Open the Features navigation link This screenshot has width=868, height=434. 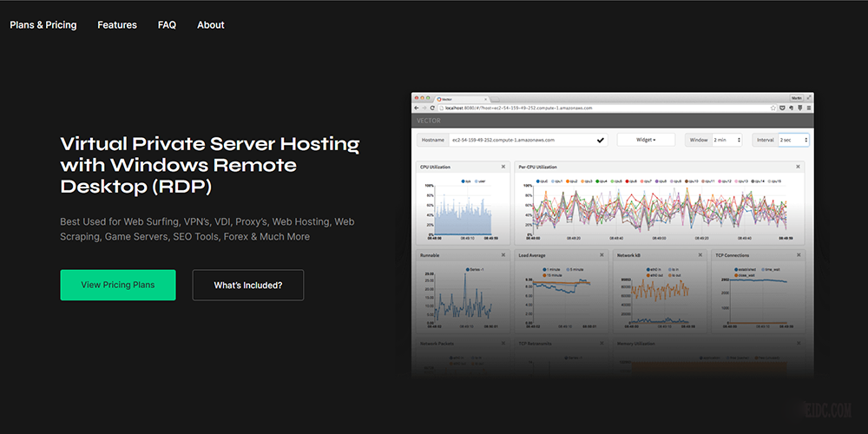[x=117, y=25]
